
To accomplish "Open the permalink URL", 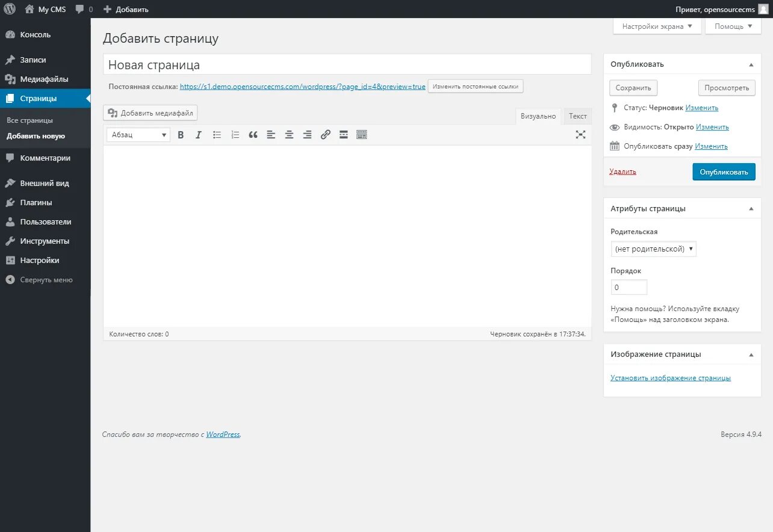I will coord(303,87).
